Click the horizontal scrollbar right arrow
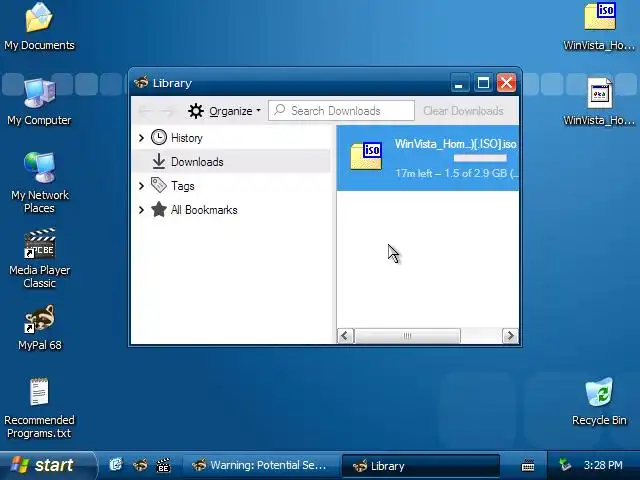The image size is (640, 480). (x=510, y=336)
